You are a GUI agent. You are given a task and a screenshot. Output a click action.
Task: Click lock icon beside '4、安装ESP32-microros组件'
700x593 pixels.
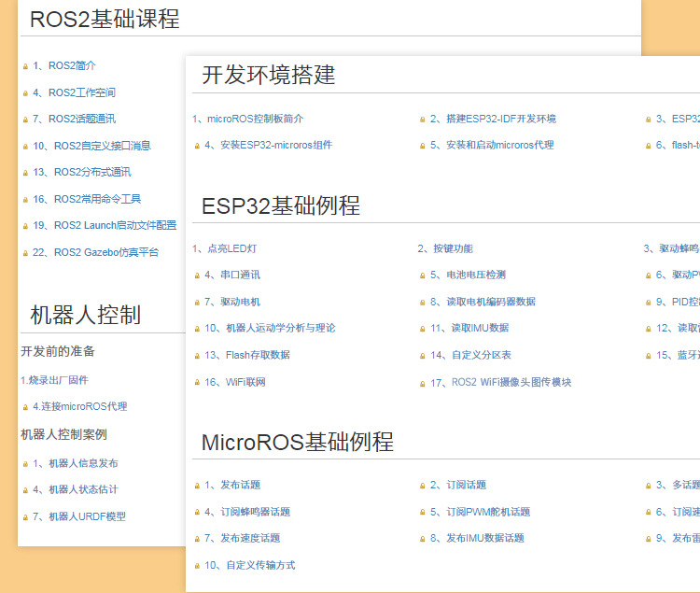coord(197,146)
